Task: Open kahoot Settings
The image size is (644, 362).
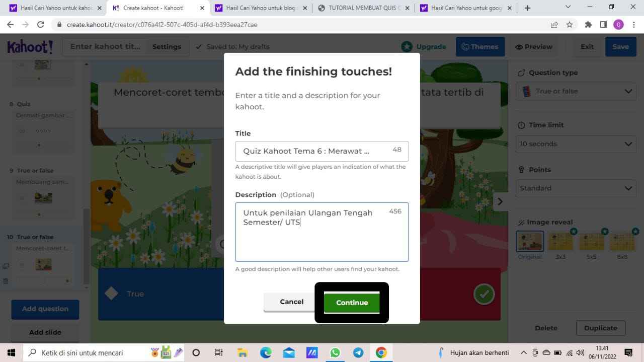Action: (x=167, y=47)
